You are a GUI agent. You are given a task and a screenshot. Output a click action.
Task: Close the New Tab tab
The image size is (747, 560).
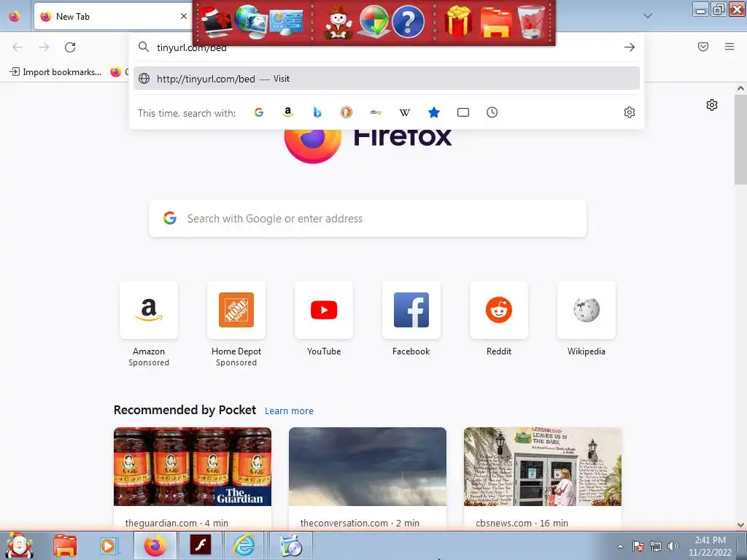click(x=183, y=16)
